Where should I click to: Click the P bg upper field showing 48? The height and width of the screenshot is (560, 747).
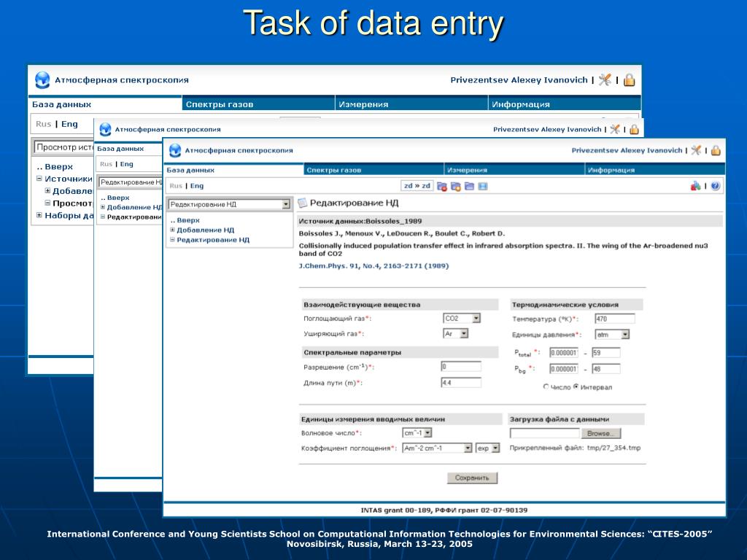click(x=606, y=368)
